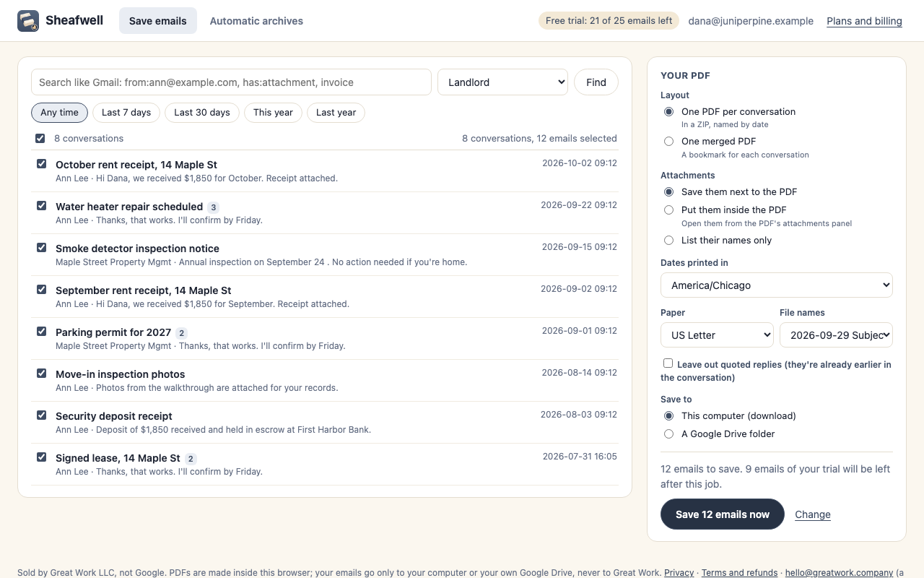
Task: Uncheck Smoke detector inspection notice
Action: coord(42,248)
